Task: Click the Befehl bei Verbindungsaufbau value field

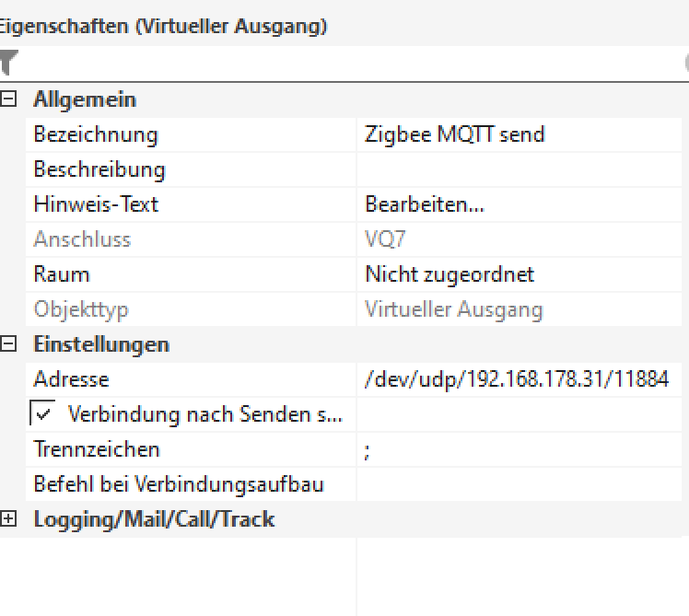Action: [x=521, y=484]
